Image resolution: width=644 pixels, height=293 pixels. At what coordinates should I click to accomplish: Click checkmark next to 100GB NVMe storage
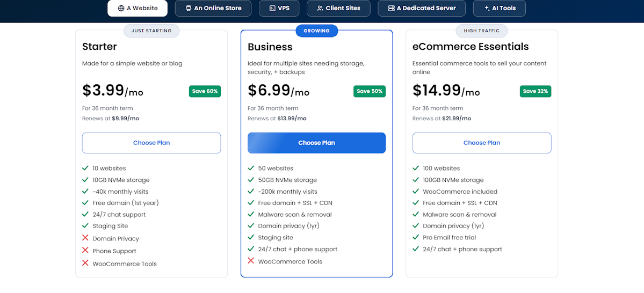(x=416, y=179)
